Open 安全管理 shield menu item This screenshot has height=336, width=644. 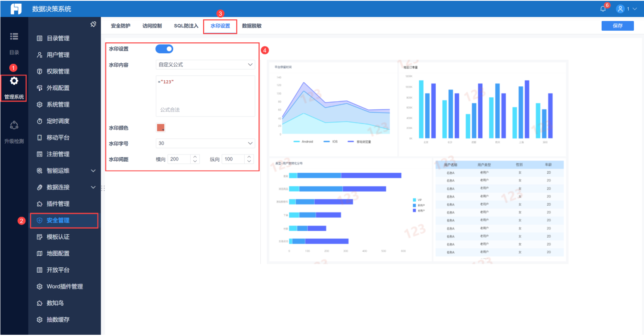pos(64,220)
